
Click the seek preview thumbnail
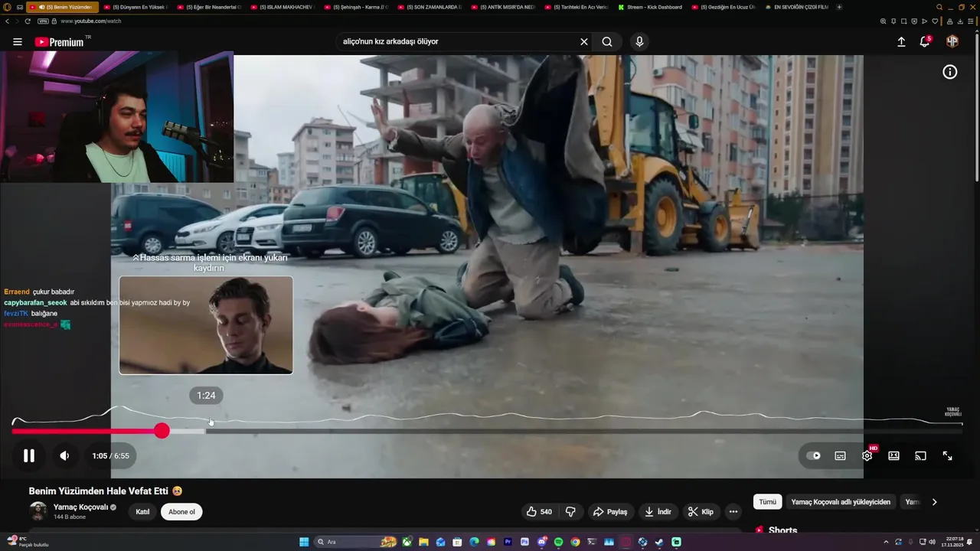point(206,325)
